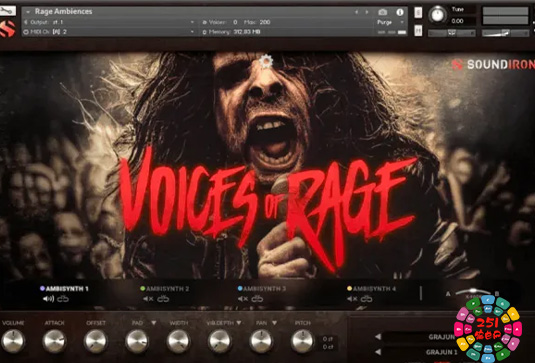Viewport: 535px width, 363px height.
Task: Click the output channel icon beside Output
Action: (x=26, y=22)
